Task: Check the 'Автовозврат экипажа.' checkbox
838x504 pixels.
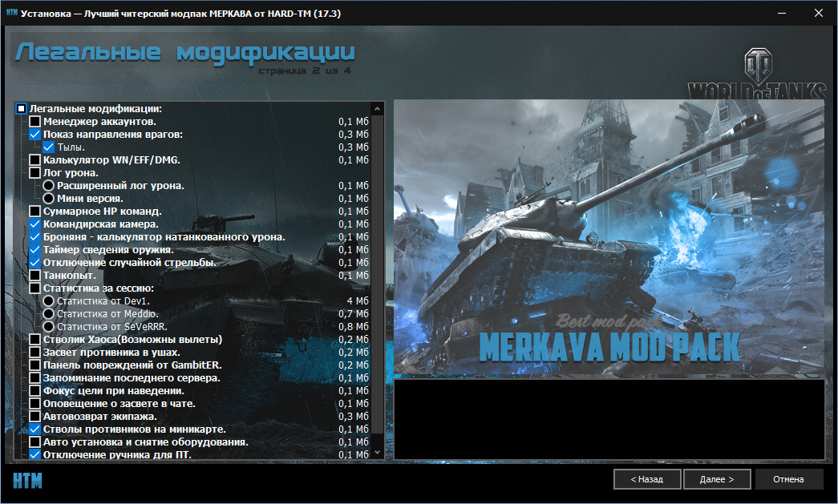Action: [34, 417]
